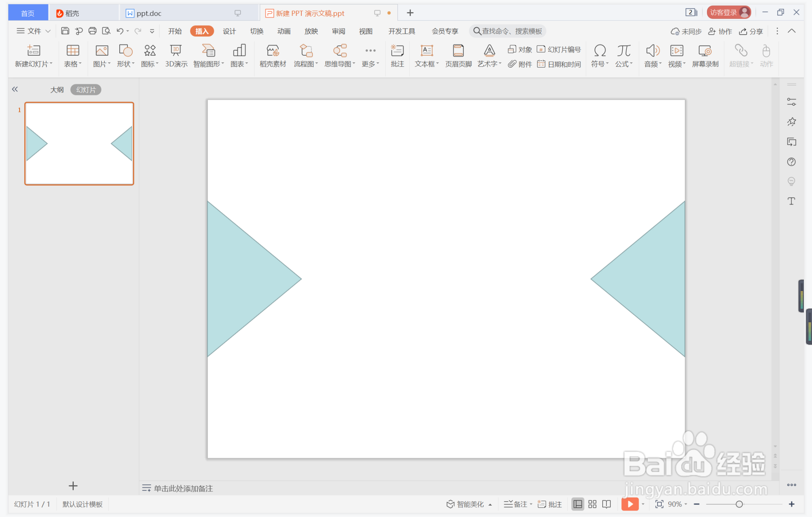The height and width of the screenshot is (517, 812).
Task: Open 稻壳素材 materials library
Action: [x=272, y=51]
